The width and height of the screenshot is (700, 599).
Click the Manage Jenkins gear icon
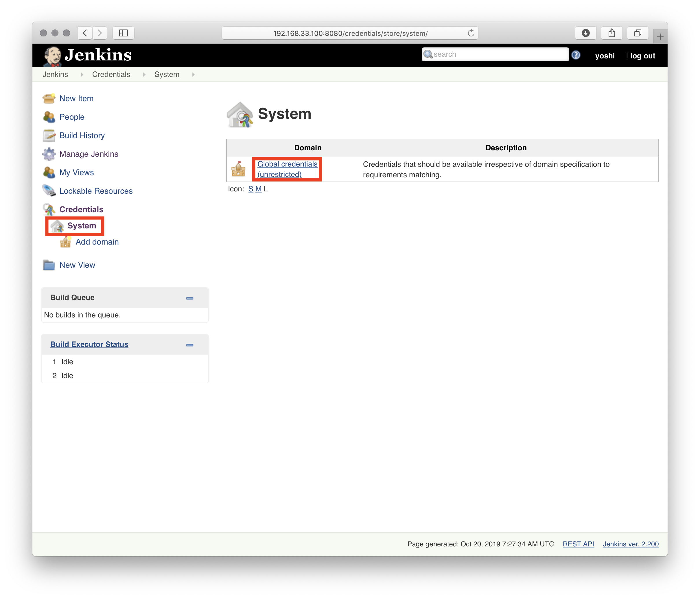(49, 154)
